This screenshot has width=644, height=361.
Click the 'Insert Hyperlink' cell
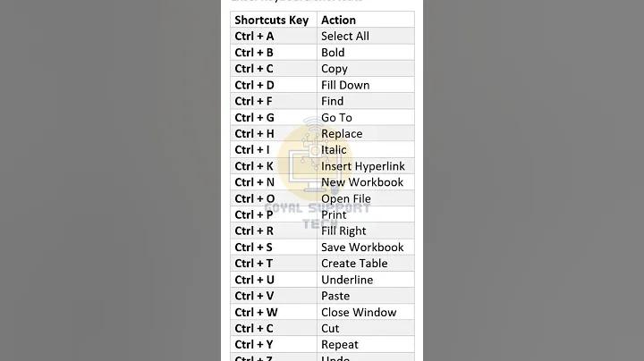366,165
